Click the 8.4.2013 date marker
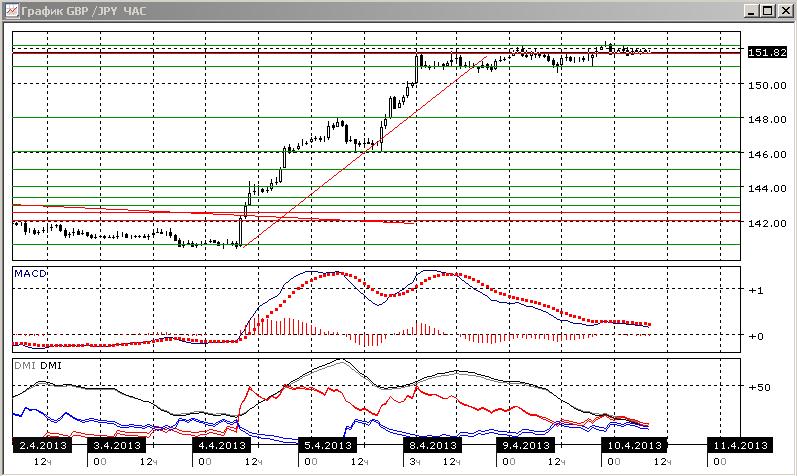This screenshot has height=476, width=797. (x=433, y=445)
